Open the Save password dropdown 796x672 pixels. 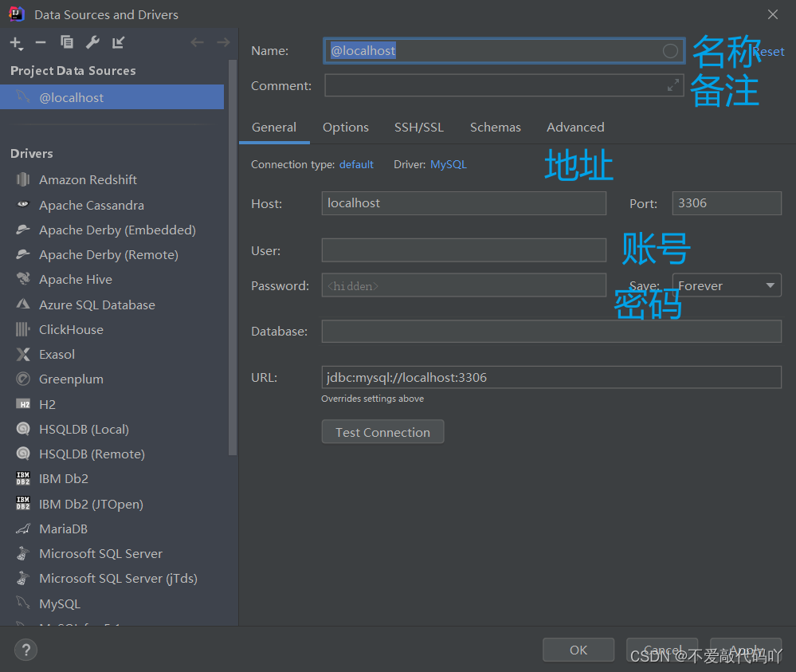pyautogui.click(x=727, y=285)
